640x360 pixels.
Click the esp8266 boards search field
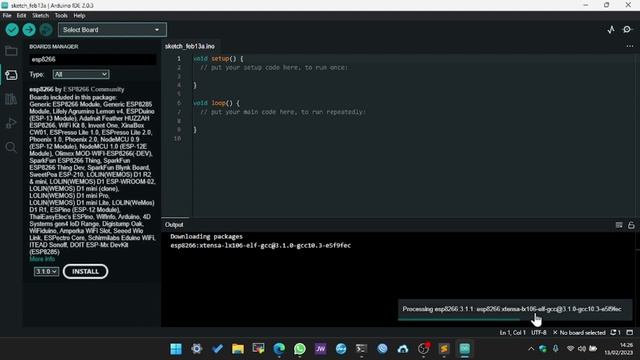point(93,59)
